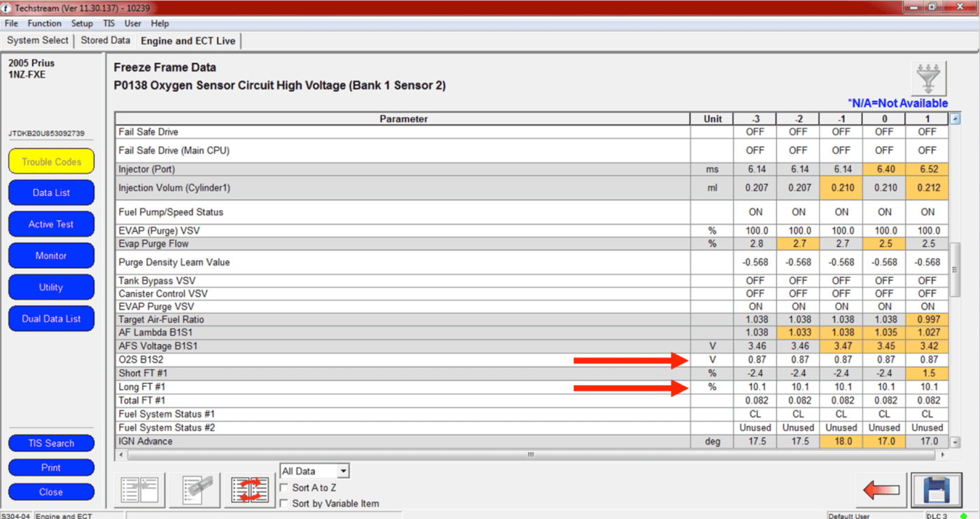Click the save floppy disk icon
The image size is (980, 519).
936,490
